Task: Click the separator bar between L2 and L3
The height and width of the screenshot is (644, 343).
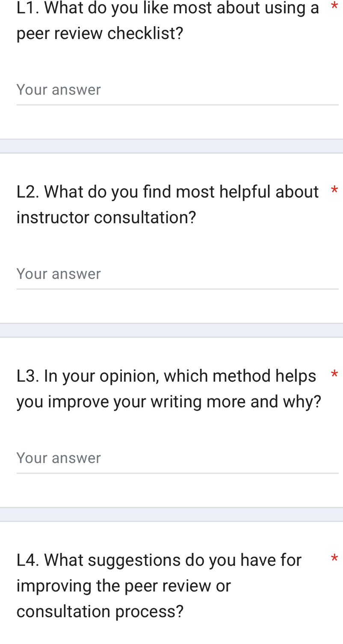Action: (171, 330)
